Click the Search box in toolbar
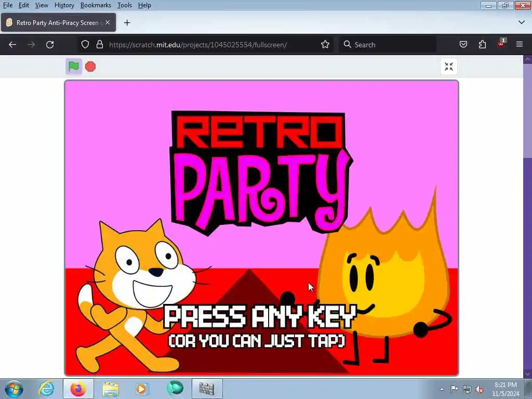 point(388,45)
